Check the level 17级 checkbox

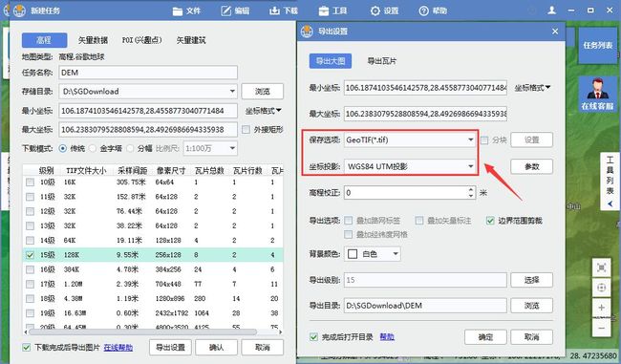point(31,284)
